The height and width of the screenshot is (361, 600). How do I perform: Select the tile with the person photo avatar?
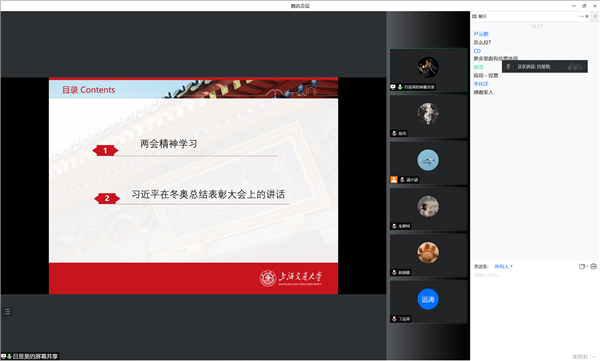pos(429,209)
